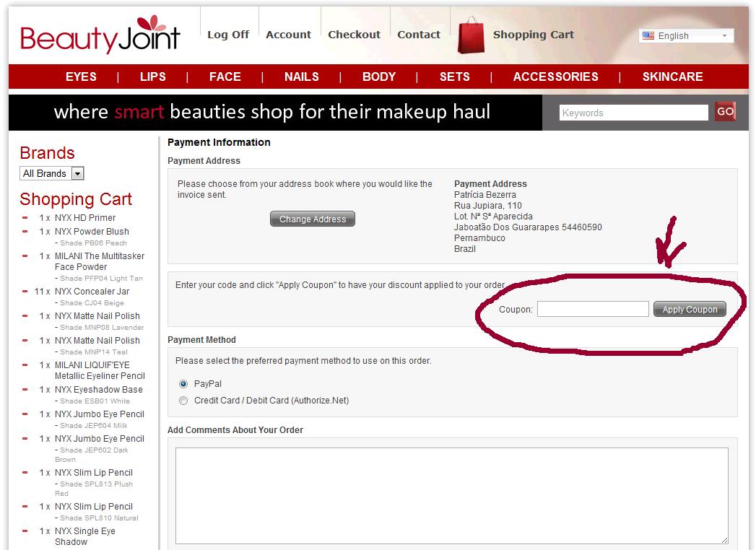This screenshot has width=756, height=550.
Task: Open the LIPS category menu
Action: 153,77
